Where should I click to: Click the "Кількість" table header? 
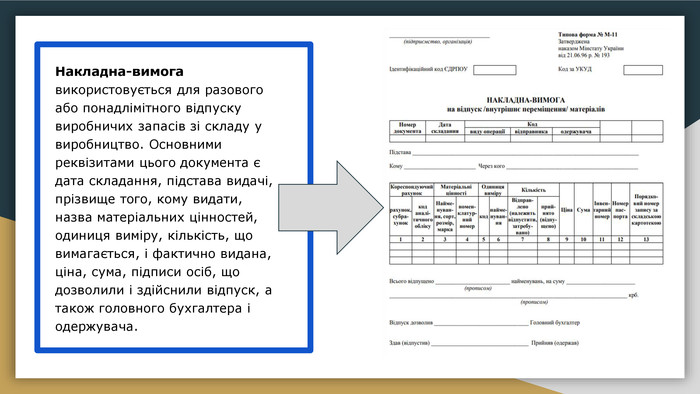533,190
